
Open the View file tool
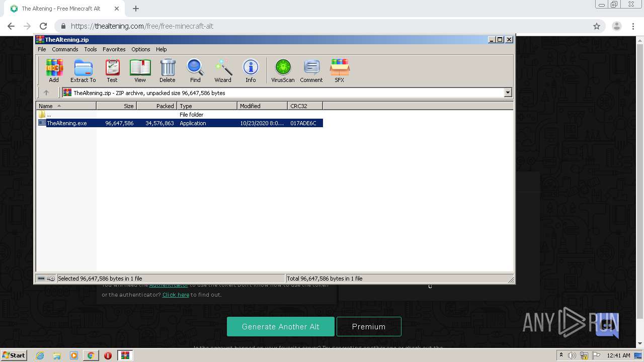[140, 70]
